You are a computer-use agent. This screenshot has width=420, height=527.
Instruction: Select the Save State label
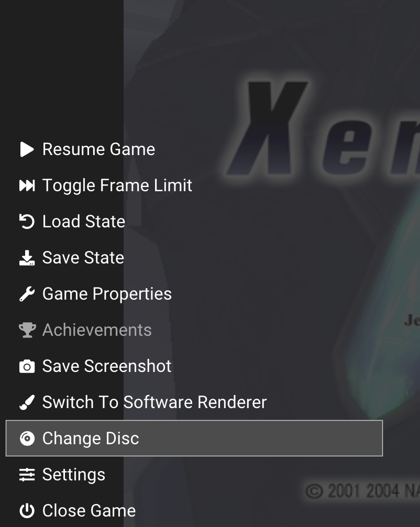83,258
